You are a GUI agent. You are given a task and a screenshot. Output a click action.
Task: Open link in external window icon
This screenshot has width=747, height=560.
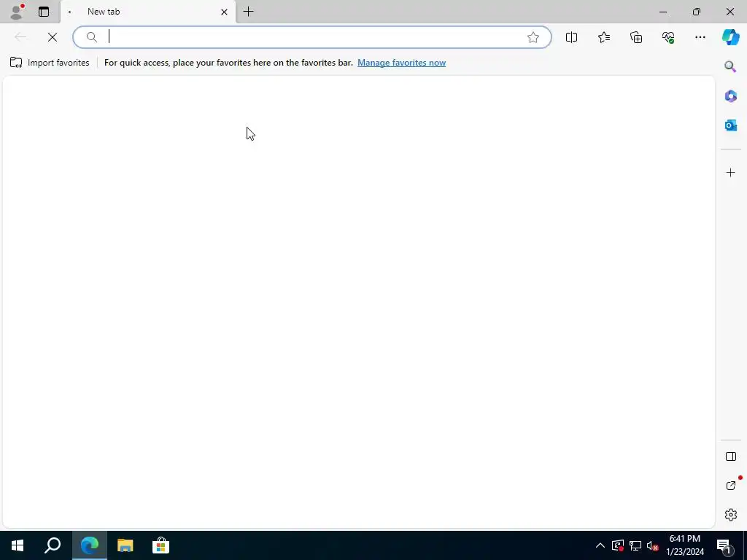click(730, 486)
